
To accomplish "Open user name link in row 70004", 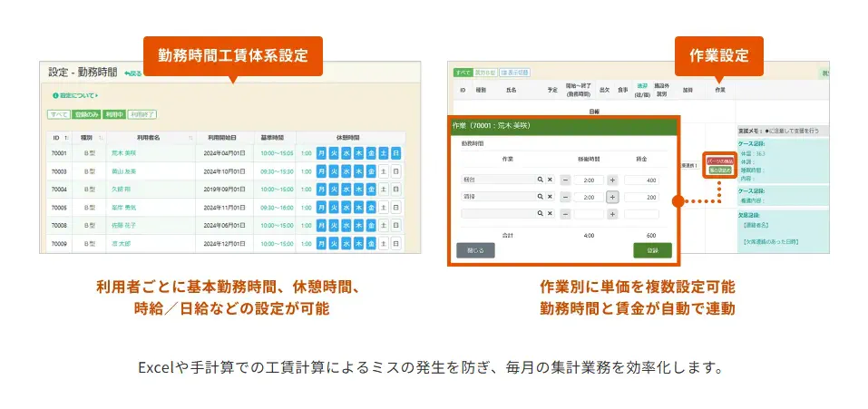I will 120,190.
